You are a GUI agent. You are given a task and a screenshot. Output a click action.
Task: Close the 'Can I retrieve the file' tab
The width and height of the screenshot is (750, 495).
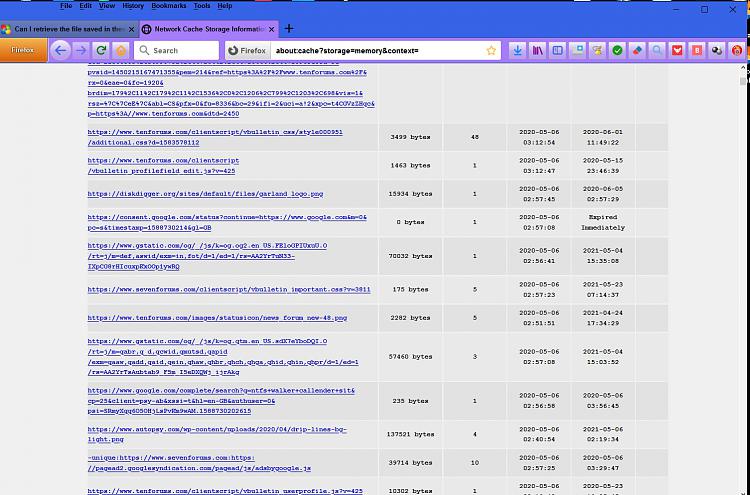click(x=131, y=29)
